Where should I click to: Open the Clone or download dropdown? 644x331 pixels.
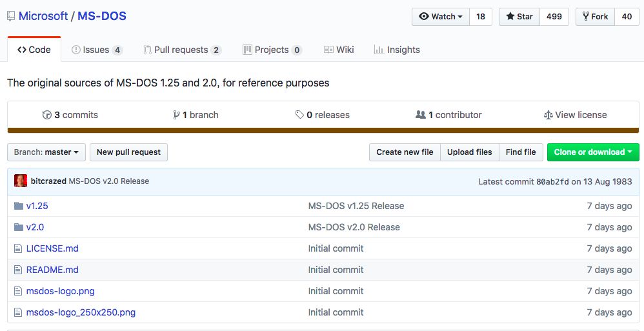click(593, 152)
